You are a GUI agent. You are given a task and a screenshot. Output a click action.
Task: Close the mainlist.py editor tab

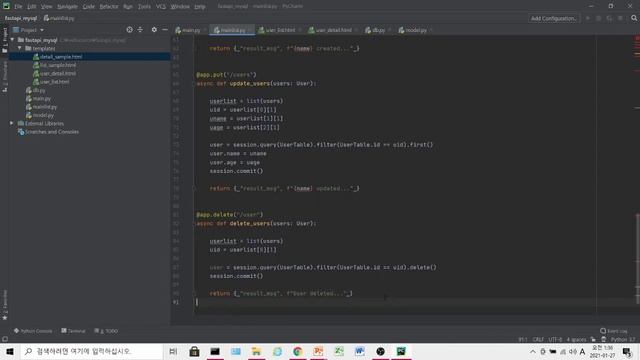pos(250,30)
